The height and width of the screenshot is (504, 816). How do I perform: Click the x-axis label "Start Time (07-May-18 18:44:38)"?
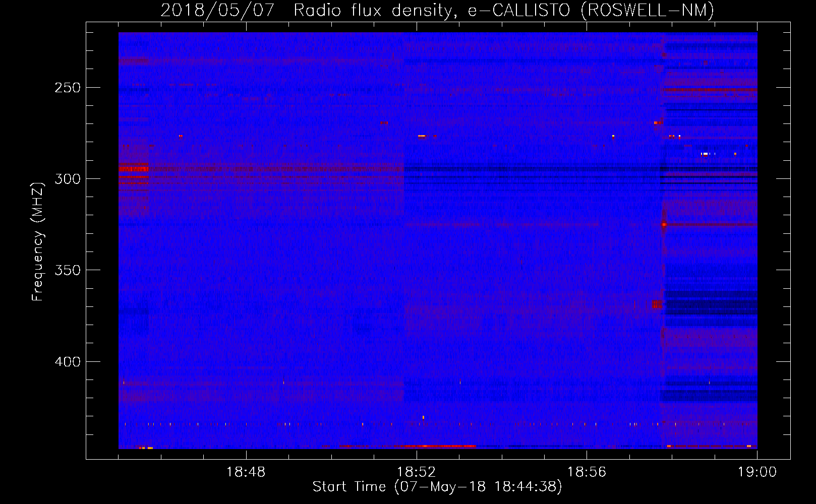pyautogui.click(x=437, y=487)
